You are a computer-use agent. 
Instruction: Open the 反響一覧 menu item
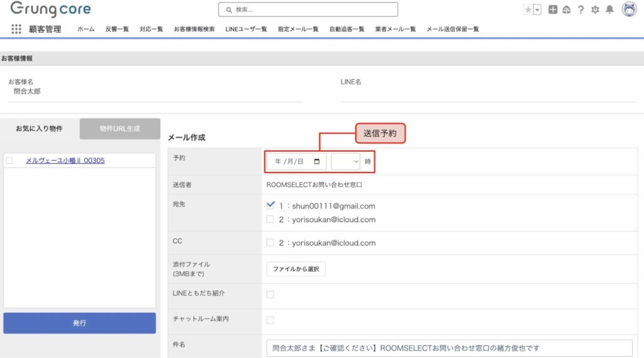pyautogui.click(x=117, y=29)
